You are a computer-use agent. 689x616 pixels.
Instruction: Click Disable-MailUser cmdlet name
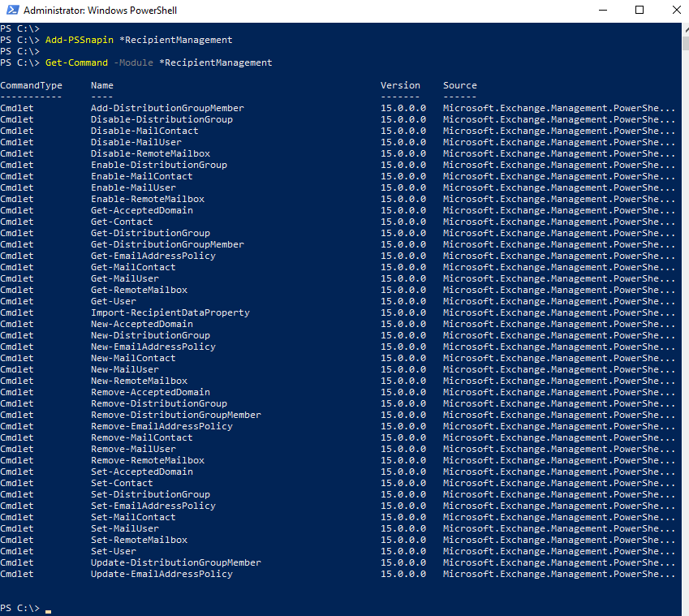[136, 142]
